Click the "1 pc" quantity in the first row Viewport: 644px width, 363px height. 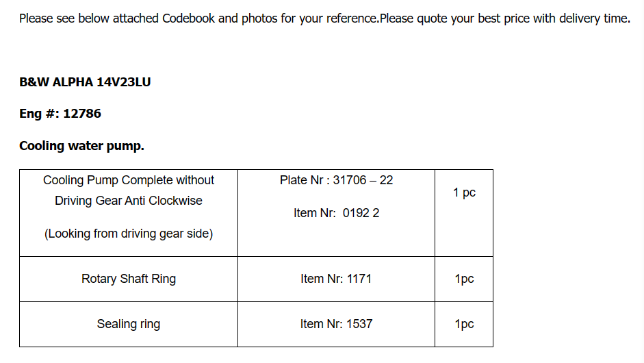pos(464,192)
